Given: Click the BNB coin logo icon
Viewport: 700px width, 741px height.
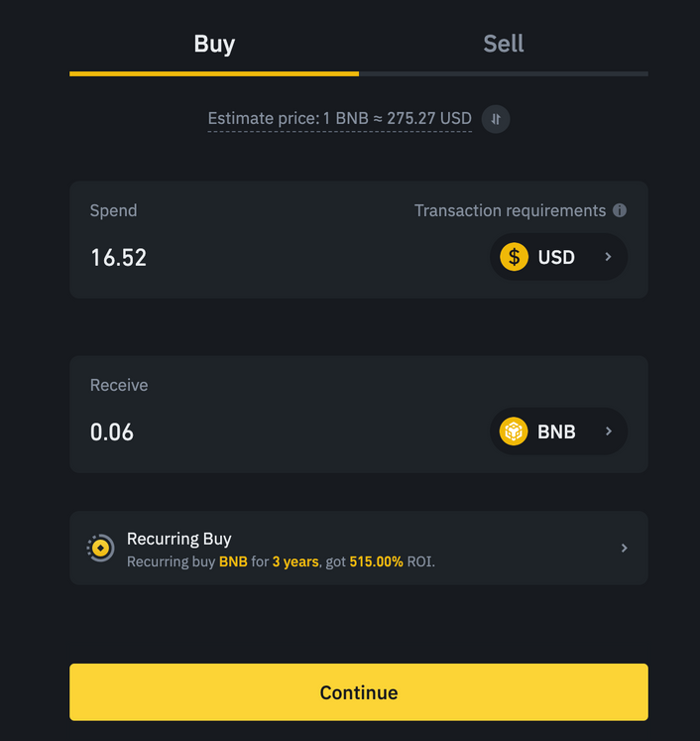Looking at the screenshot, I should (514, 432).
